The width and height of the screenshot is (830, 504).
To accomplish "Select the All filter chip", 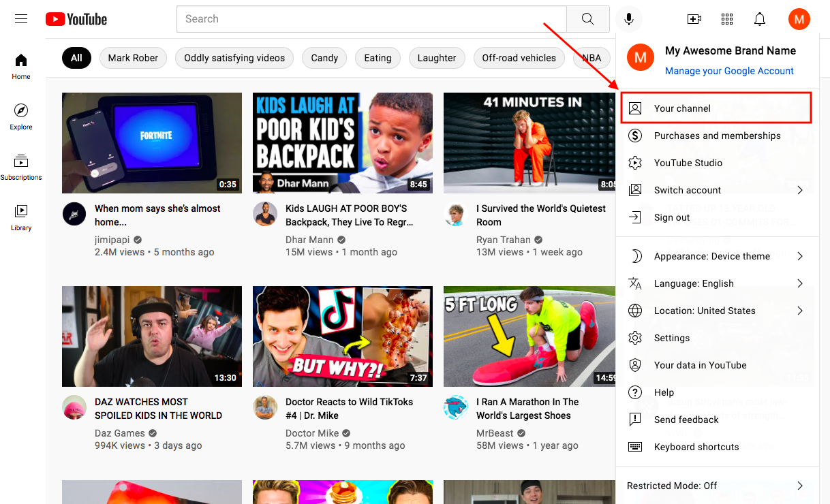I will [x=76, y=58].
